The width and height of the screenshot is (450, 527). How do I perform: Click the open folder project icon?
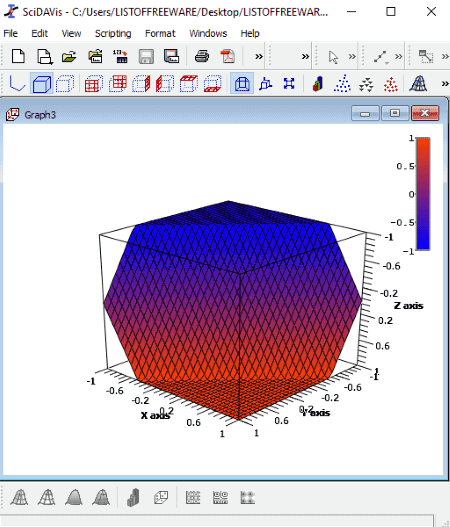click(x=69, y=56)
